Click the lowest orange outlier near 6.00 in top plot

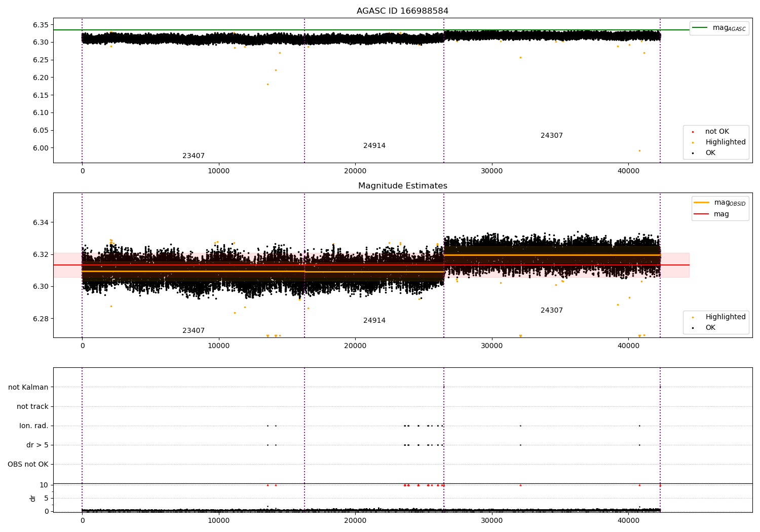[639, 150]
